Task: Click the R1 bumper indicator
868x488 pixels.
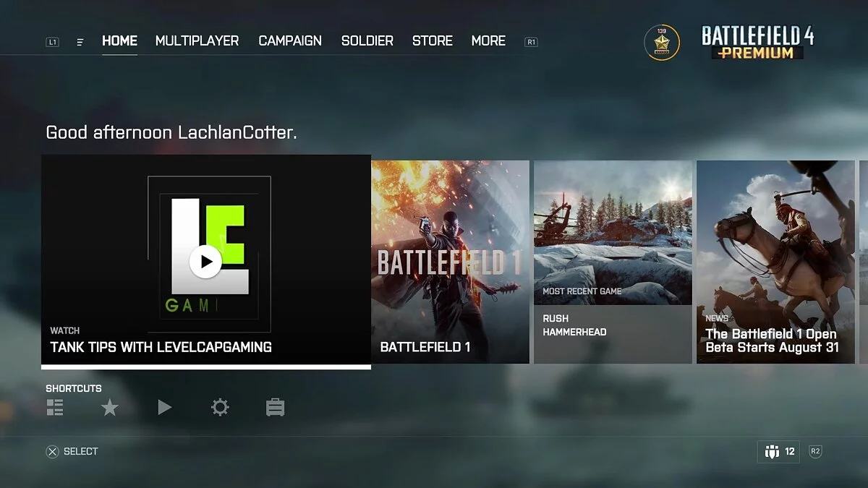Action: [531, 42]
